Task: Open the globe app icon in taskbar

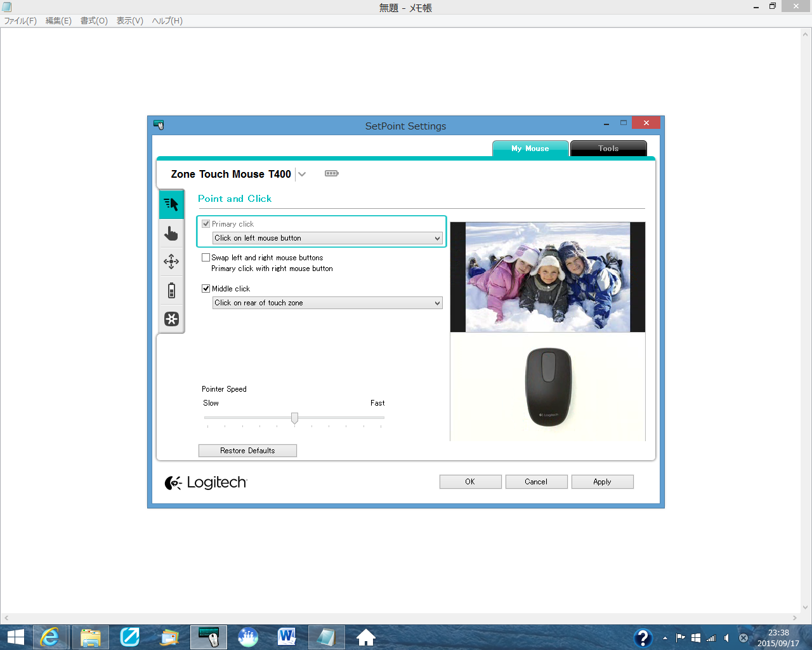Action: [248, 637]
